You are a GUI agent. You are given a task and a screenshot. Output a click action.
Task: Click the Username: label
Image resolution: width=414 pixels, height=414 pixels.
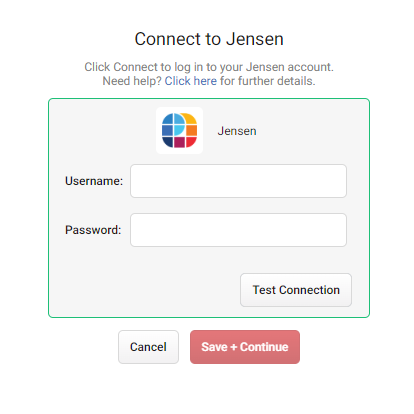point(94,181)
